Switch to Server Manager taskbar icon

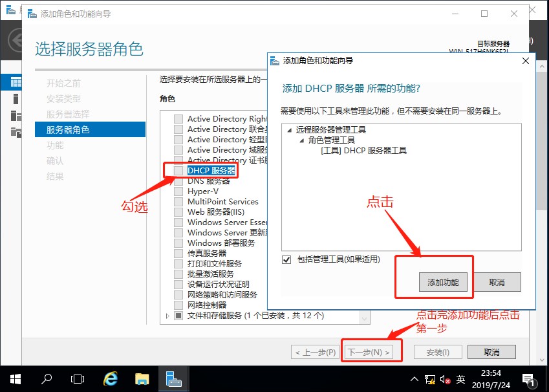tap(174, 379)
